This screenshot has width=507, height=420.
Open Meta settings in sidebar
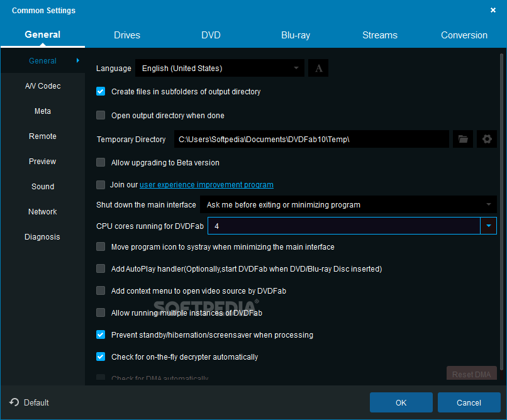click(x=43, y=111)
